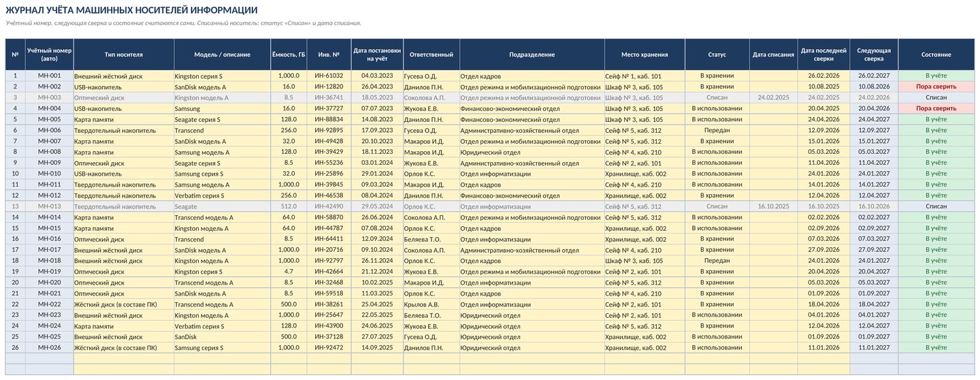The image size is (980, 380).
Task: Click the "Дата постановки на учёт" header
Action: click(x=377, y=54)
